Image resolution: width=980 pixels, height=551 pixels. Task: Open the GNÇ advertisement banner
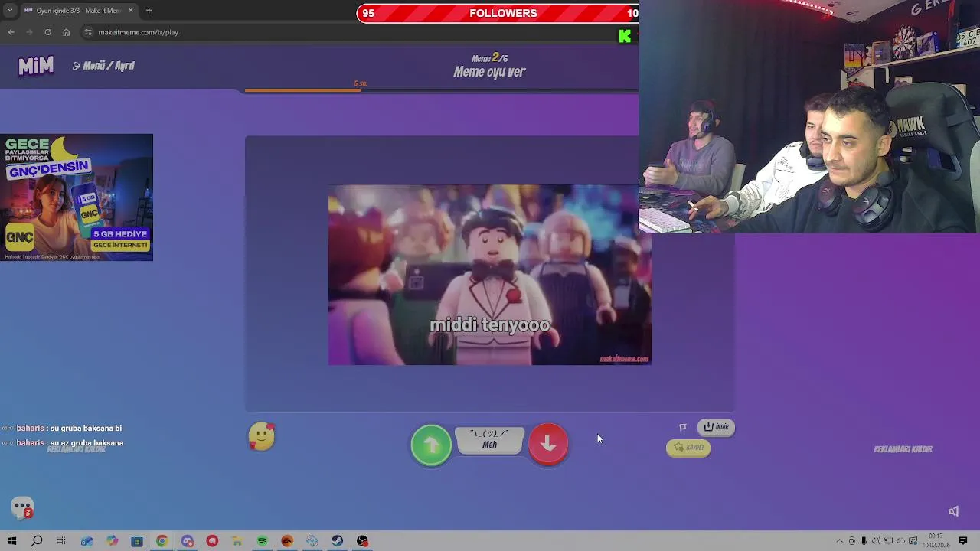click(77, 197)
